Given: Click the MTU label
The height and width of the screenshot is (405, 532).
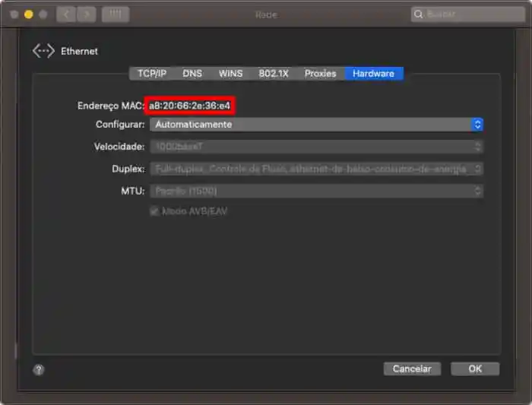Looking at the screenshot, I should pyautogui.click(x=133, y=191).
